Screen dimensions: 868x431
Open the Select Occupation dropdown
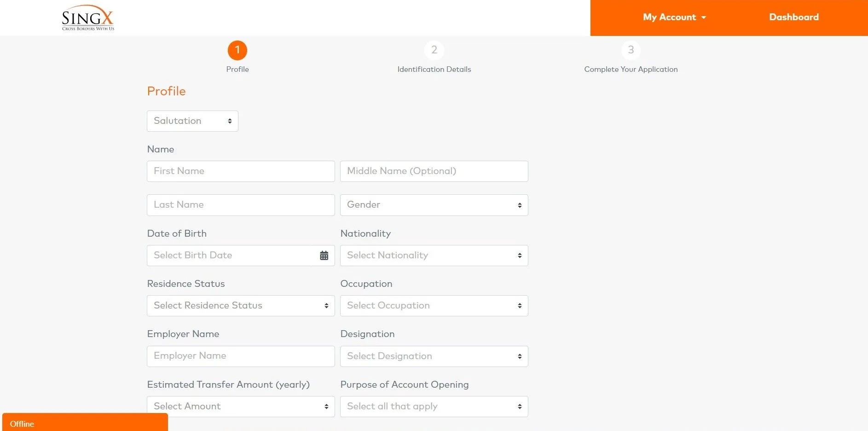[x=434, y=306]
